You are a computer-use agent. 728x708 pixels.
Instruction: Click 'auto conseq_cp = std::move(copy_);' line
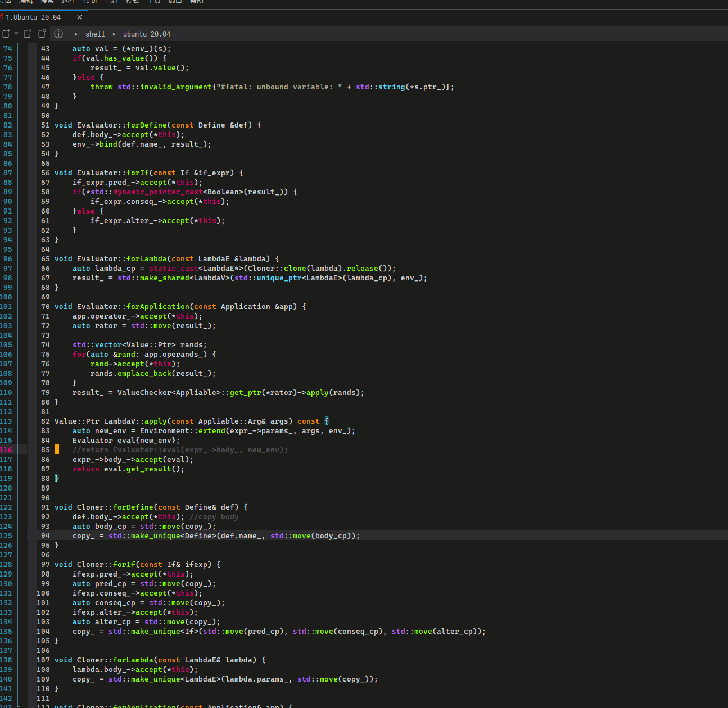[x=148, y=603]
